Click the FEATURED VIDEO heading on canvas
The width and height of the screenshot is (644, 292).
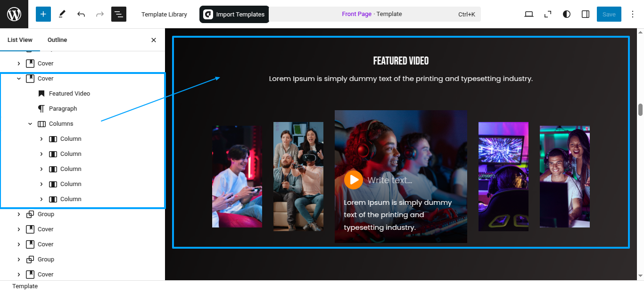(401, 61)
